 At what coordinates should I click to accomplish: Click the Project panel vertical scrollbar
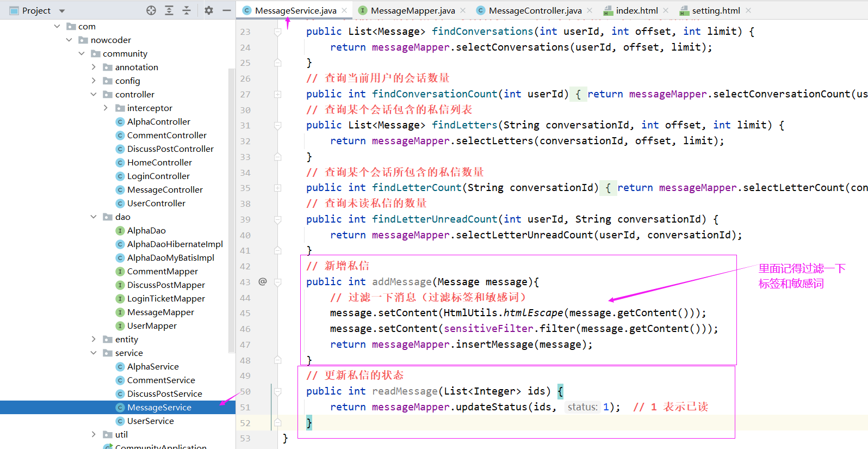tap(232, 211)
